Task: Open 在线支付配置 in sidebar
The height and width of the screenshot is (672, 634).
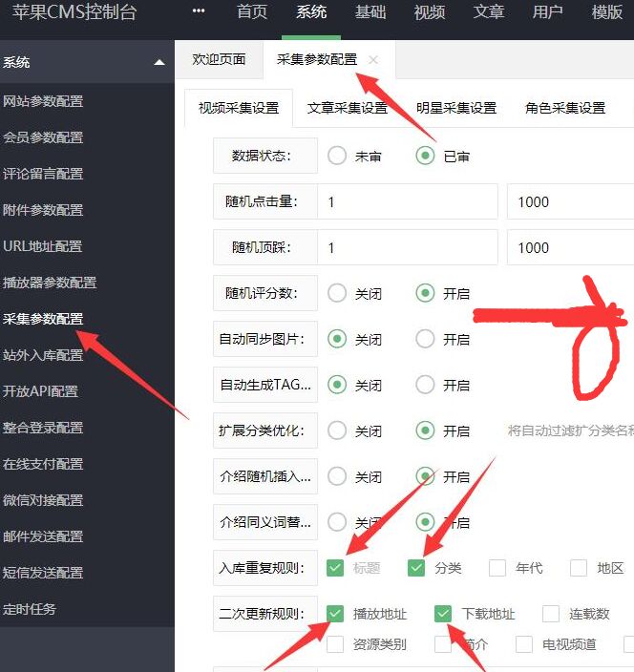Action: 43,464
